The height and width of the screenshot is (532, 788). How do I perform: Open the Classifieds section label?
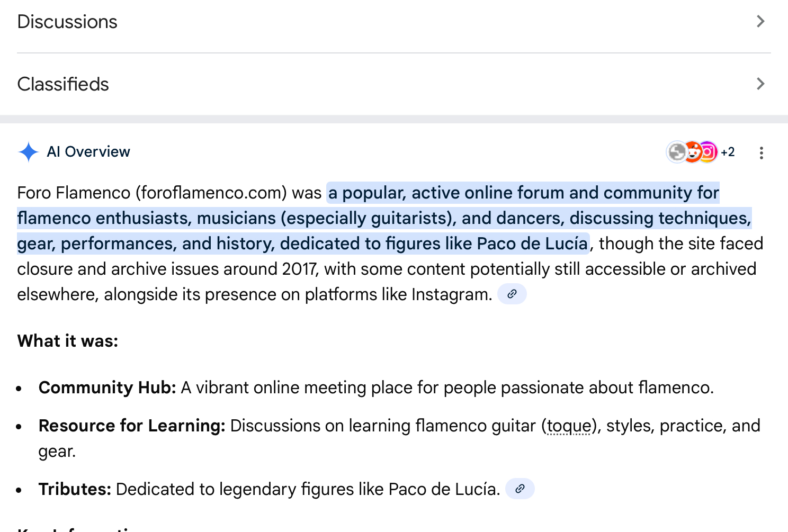(63, 84)
